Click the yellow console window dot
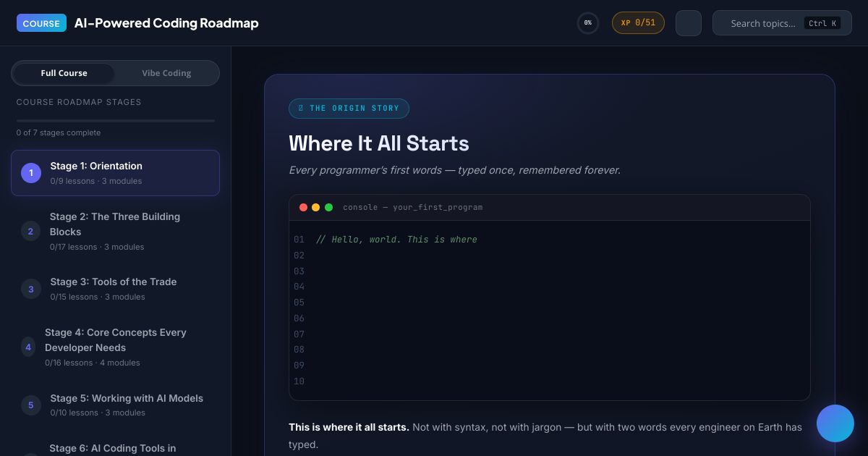Viewport: 868px width, 456px height. tap(316, 208)
